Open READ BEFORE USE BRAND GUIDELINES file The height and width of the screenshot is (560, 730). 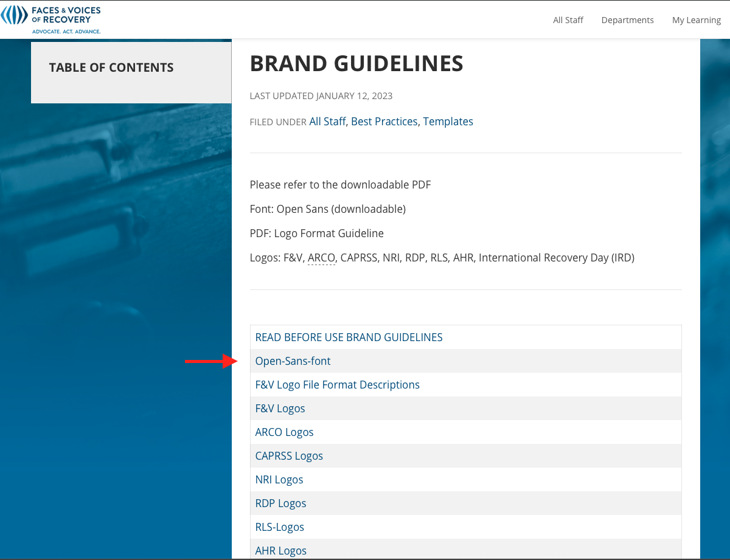pyautogui.click(x=349, y=337)
